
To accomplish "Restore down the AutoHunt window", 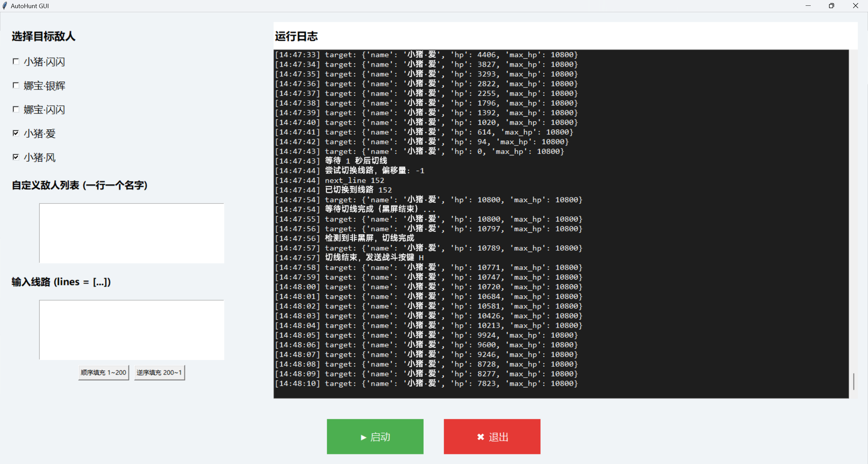I will (831, 6).
